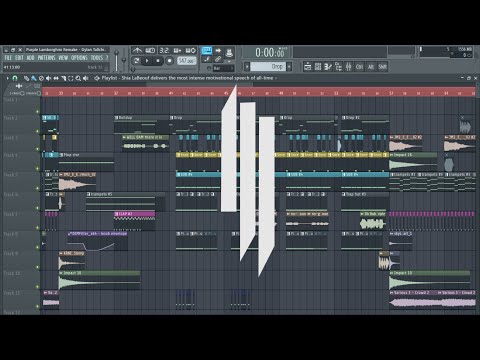Click the yellow arrow icon in transport panel
The image size is (480, 360).
pyautogui.click(x=218, y=50)
